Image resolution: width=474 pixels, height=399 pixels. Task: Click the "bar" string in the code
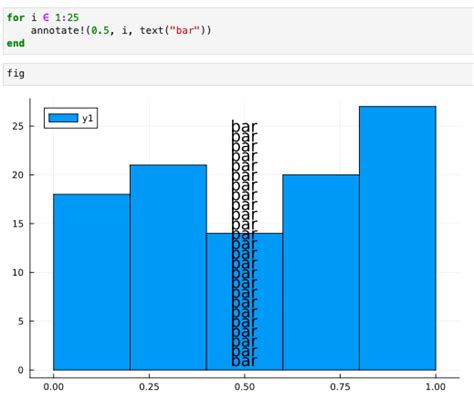(185, 31)
